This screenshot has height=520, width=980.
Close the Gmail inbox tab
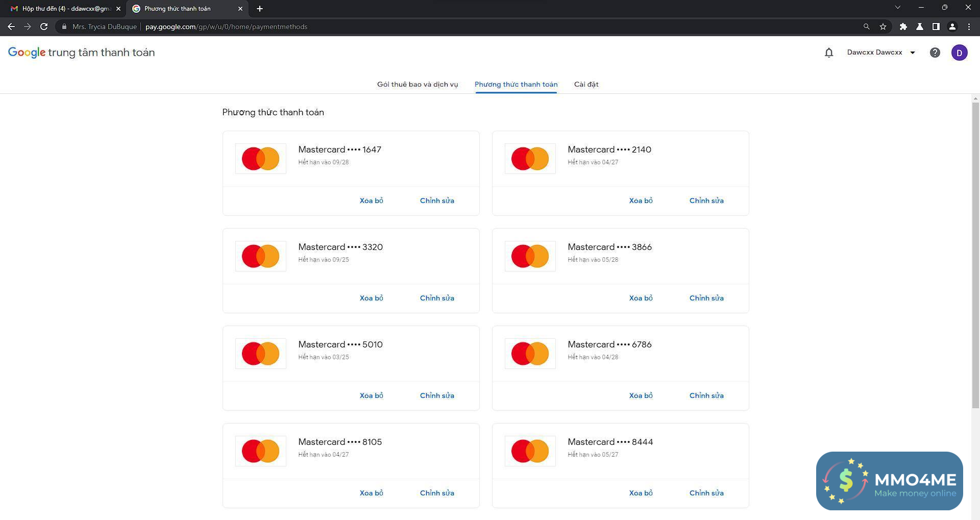tap(118, 9)
